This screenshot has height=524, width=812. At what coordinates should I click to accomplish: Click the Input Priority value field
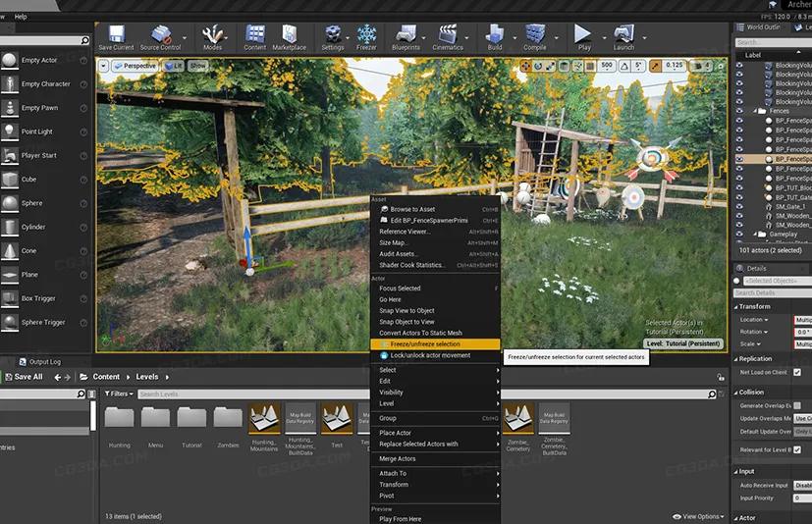click(x=802, y=498)
